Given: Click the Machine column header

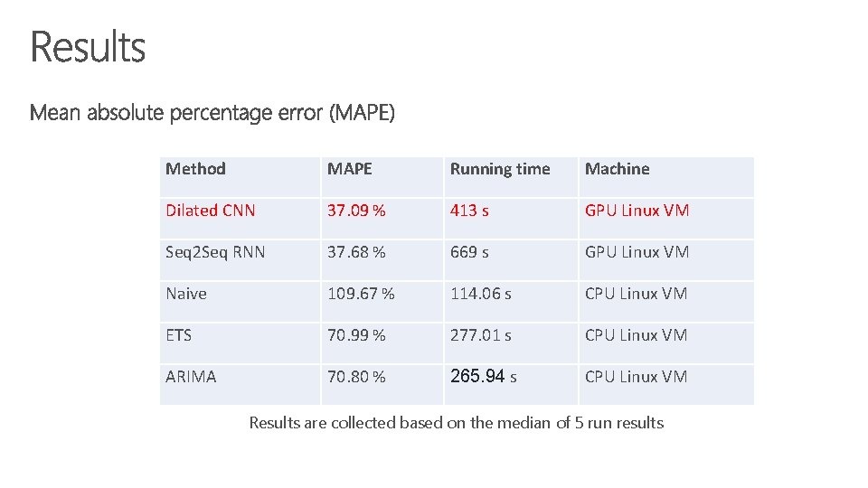Looking at the screenshot, I should [618, 169].
